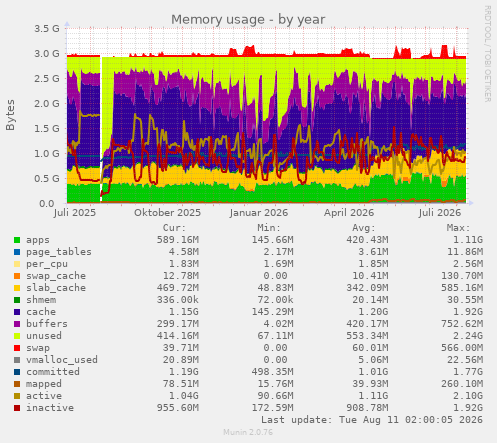497x443 pixels.
Task: Click the dark blue cache legend swatch
Action: coord(17,312)
